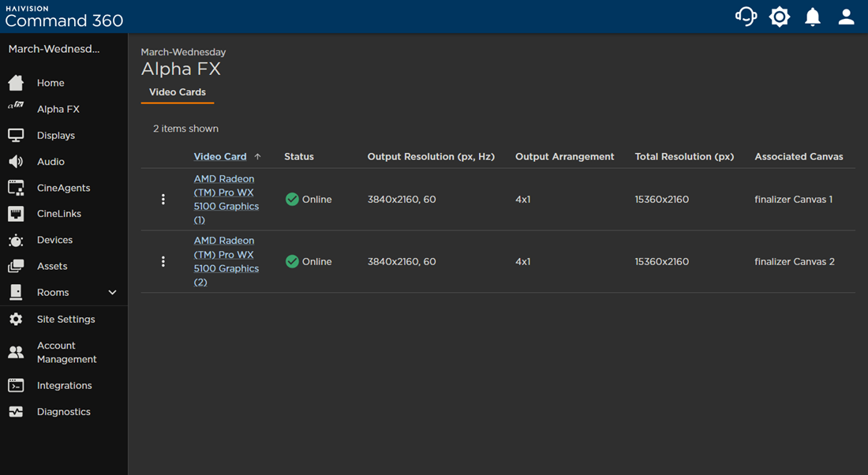
Task: Click the Online status text for card (1)
Action: coord(316,200)
